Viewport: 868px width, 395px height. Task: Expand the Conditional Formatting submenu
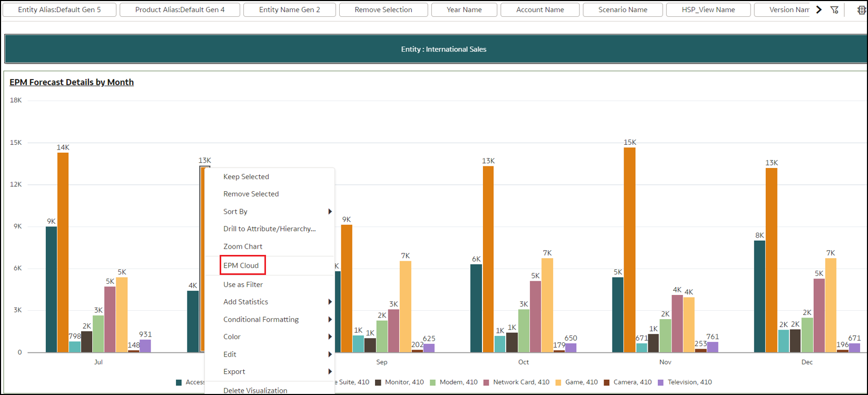[x=330, y=320]
